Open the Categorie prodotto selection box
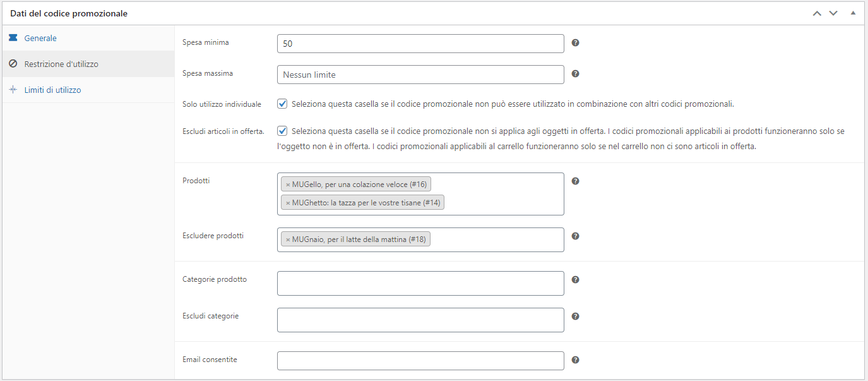Image resolution: width=868 pixels, height=381 pixels. pos(420,283)
